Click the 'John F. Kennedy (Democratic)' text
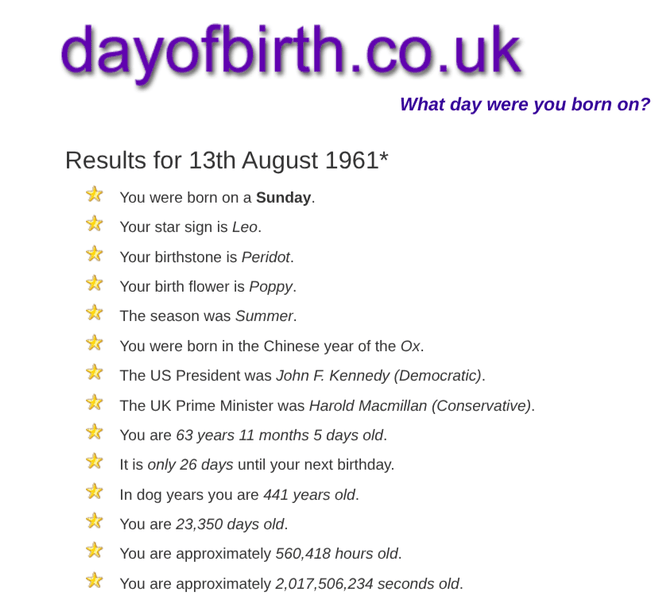671x600 pixels. coord(379,376)
